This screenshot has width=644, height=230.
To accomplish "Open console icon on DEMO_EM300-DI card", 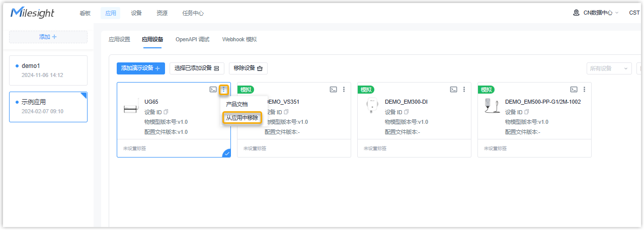I will pos(453,90).
